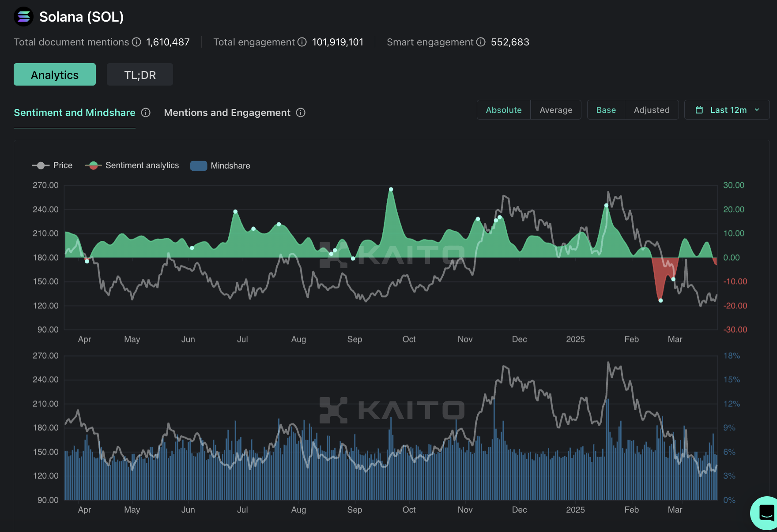Click the 'Solana (SOL)' title
The image size is (777, 532).
81,17
